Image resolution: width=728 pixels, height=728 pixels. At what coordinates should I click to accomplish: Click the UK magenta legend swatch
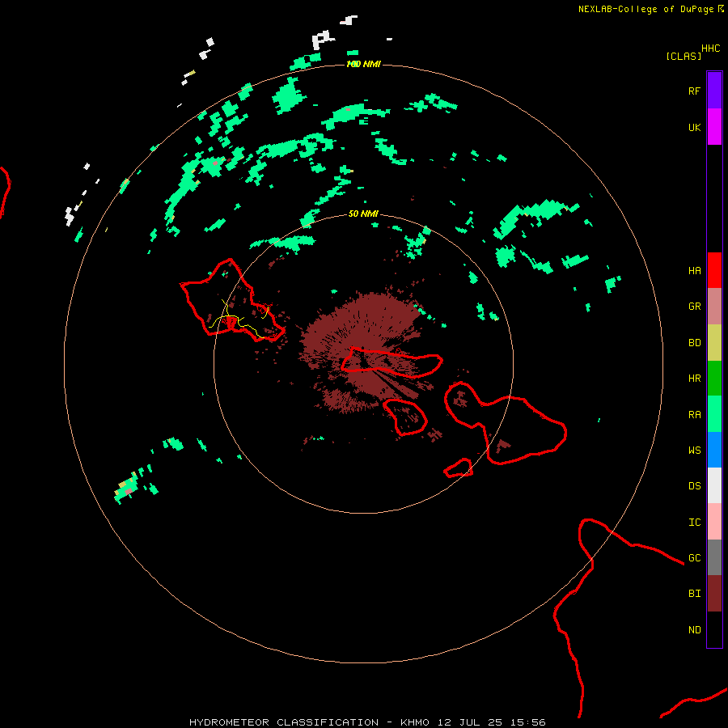pyautogui.click(x=714, y=127)
